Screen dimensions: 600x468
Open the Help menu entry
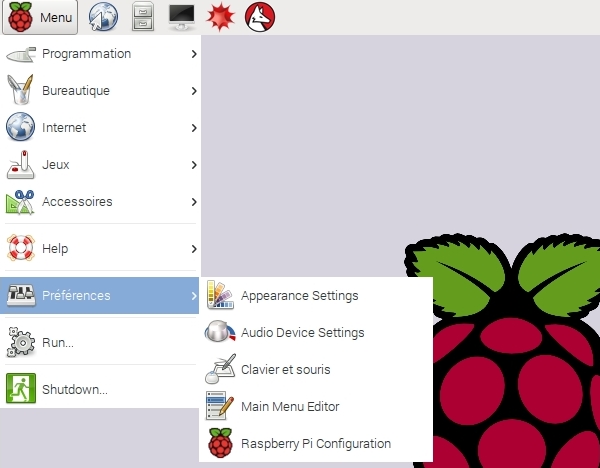99,249
